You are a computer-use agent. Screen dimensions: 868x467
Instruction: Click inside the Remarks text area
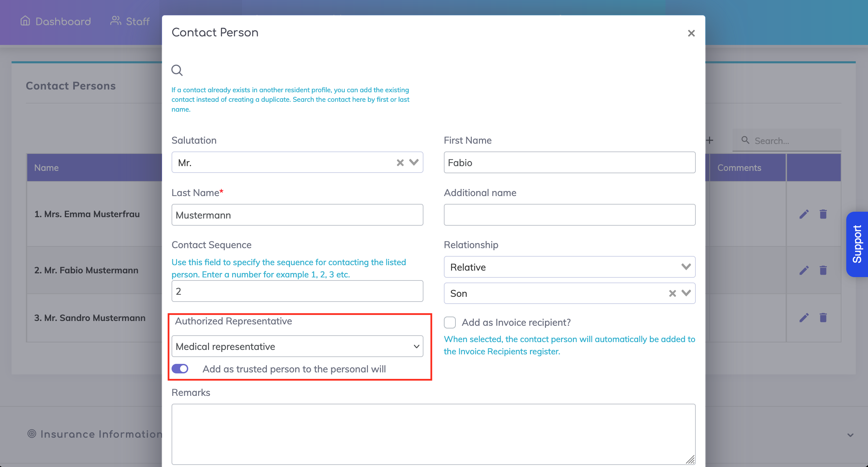(433, 434)
